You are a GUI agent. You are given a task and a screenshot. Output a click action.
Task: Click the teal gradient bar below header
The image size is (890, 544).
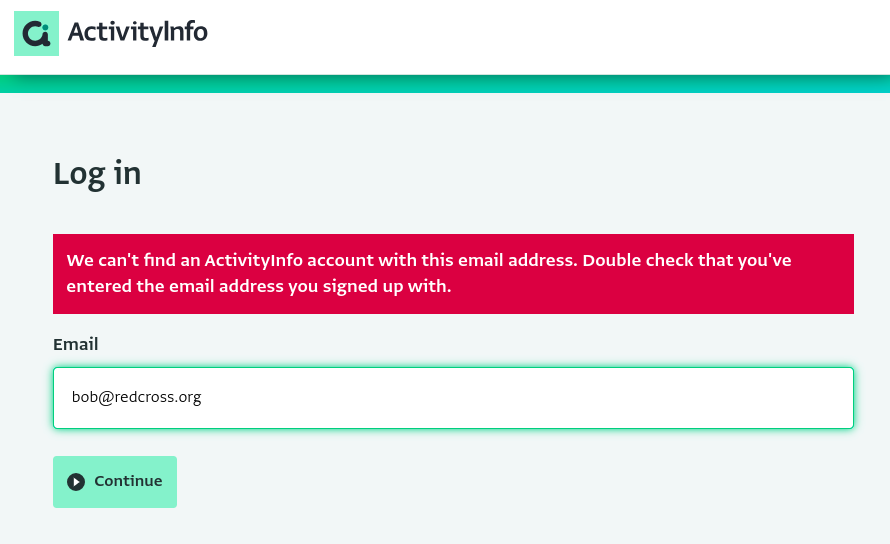tap(445, 83)
